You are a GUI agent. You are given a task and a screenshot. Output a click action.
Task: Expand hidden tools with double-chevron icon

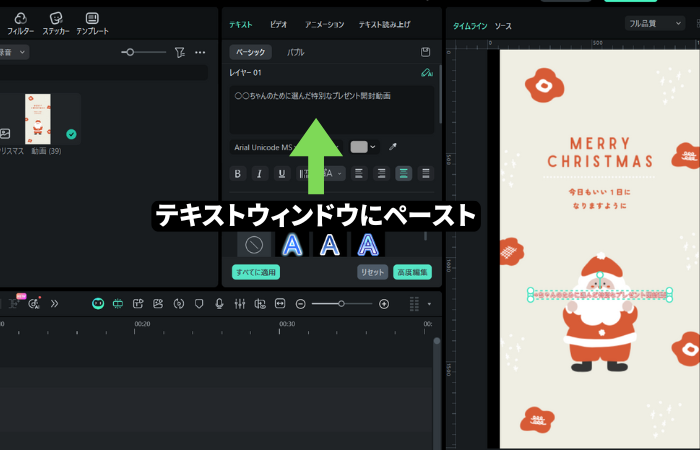pos(54,304)
